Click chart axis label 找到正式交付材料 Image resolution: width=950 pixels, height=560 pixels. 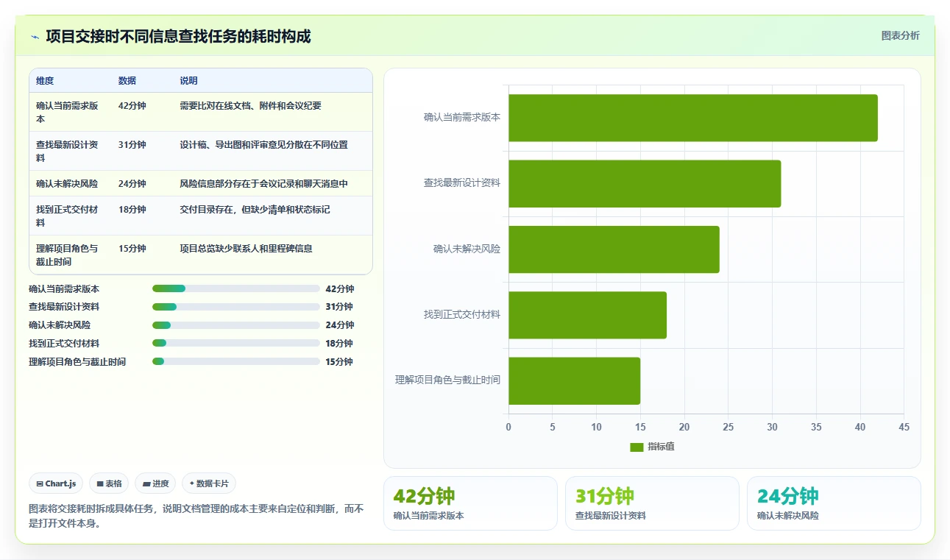(x=462, y=315)
